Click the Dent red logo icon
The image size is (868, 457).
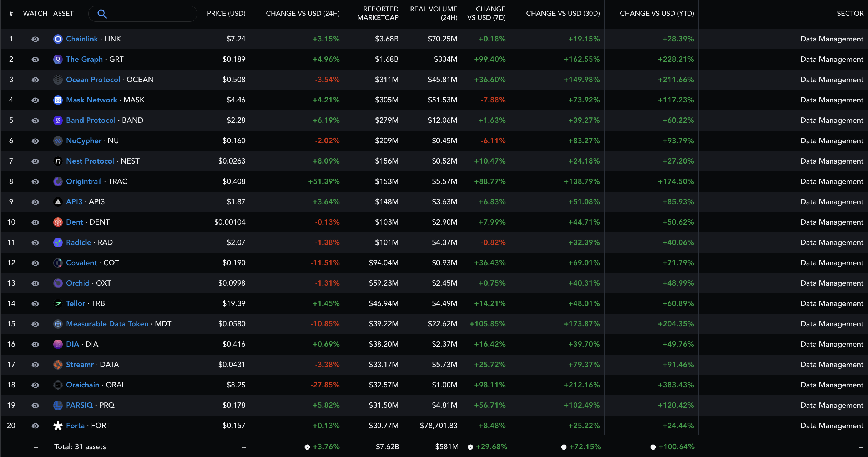58,222
